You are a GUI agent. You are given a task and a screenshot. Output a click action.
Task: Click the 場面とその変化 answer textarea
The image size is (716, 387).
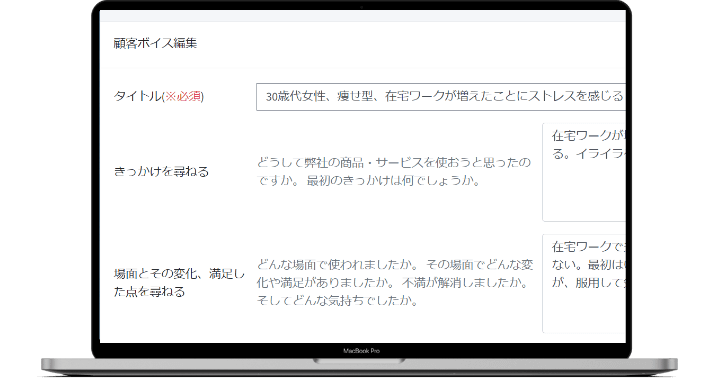coord(584,283)
